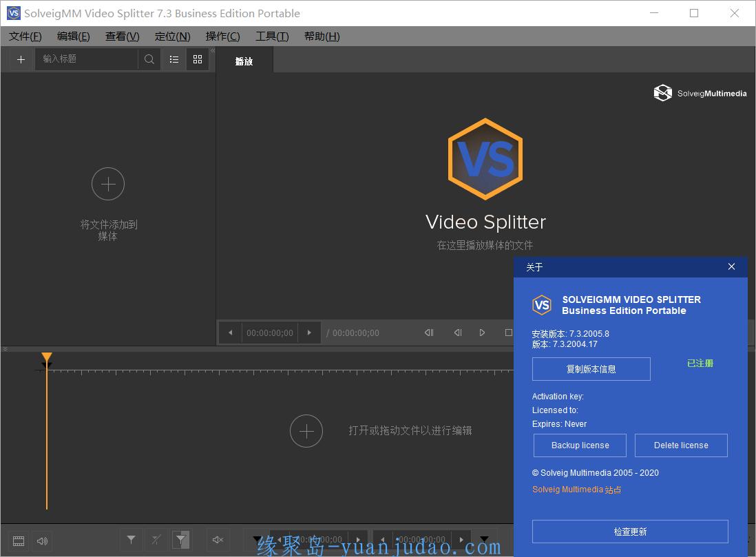Click the invert fragments marker icon
The image size is (756, 557).
click(181, 540)
